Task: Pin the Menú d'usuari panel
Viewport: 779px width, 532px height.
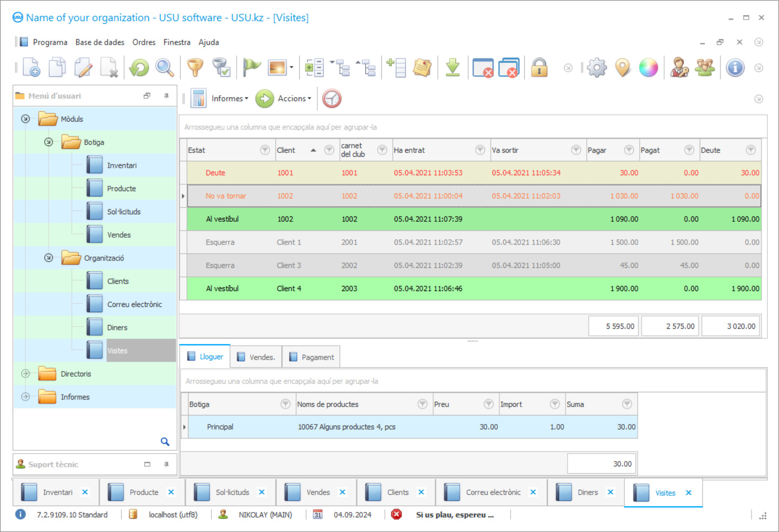Action: click(166, 96)
